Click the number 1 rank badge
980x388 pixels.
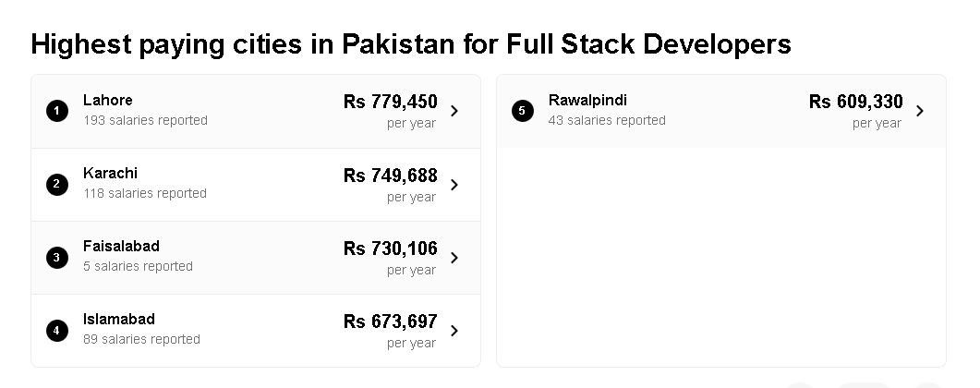pos(57,111)
